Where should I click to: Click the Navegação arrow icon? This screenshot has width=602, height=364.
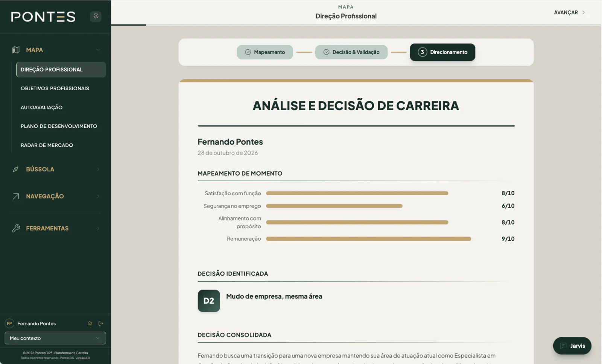[x=16, y=196]
